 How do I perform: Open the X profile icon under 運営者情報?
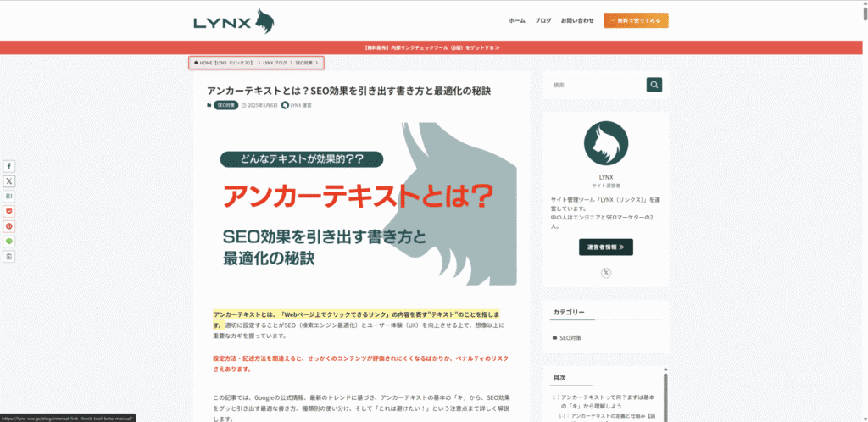(x=606, y=273)
